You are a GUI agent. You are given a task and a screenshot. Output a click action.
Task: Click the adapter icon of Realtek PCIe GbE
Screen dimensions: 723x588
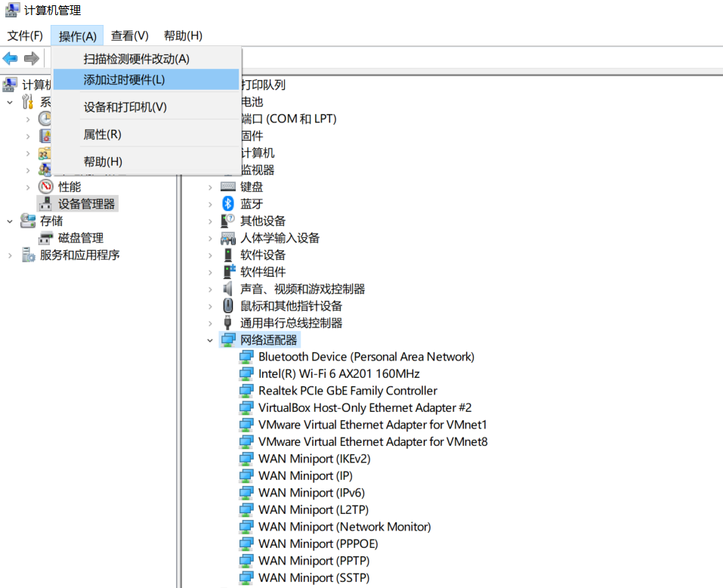click(x=246, y=391)
